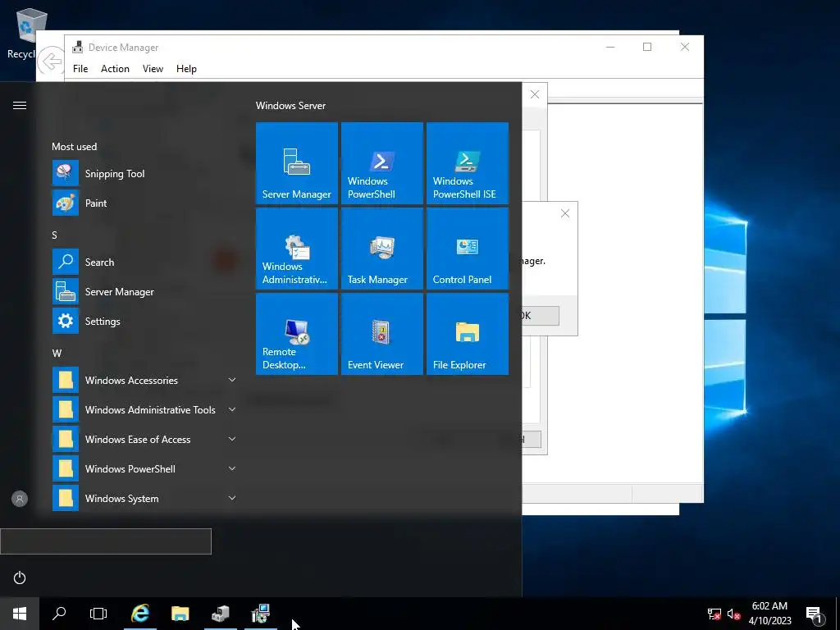Click the back arrow behind Device Manager
This screenshot has width=840, height=630.
[52, 61]
